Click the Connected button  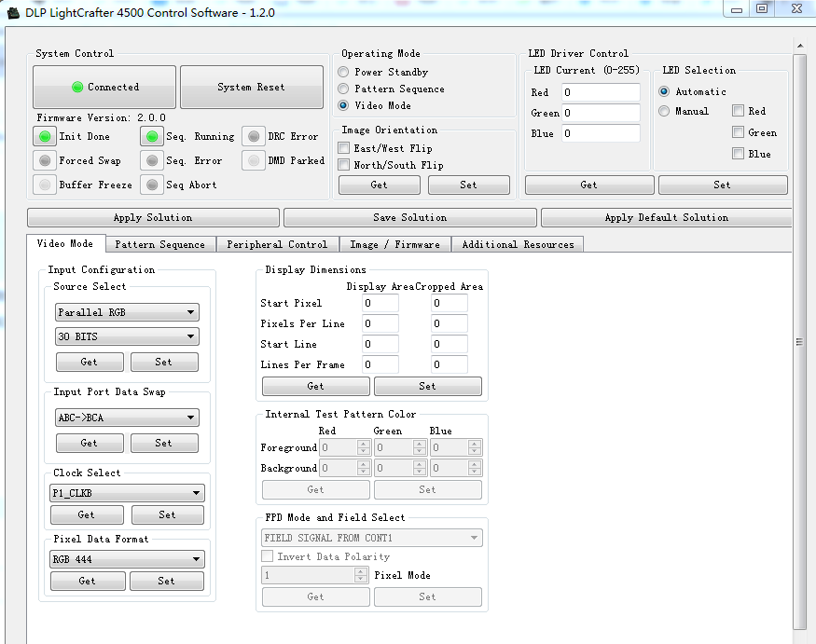coord(104,87)
